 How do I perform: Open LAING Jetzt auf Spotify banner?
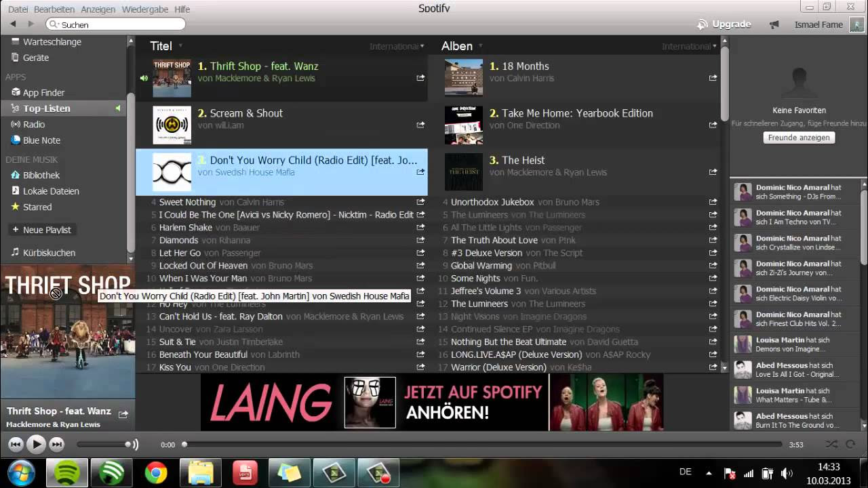432,403
